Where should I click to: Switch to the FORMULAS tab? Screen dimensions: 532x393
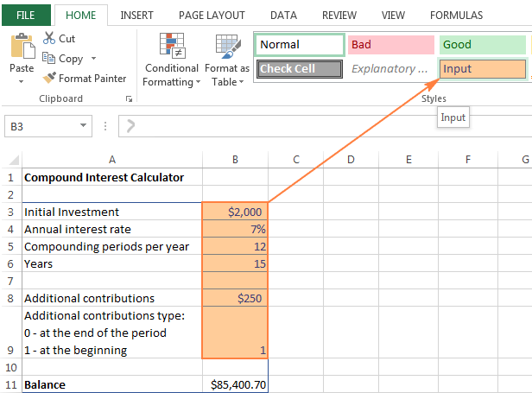pyautogui.click(x=456, y=16)
